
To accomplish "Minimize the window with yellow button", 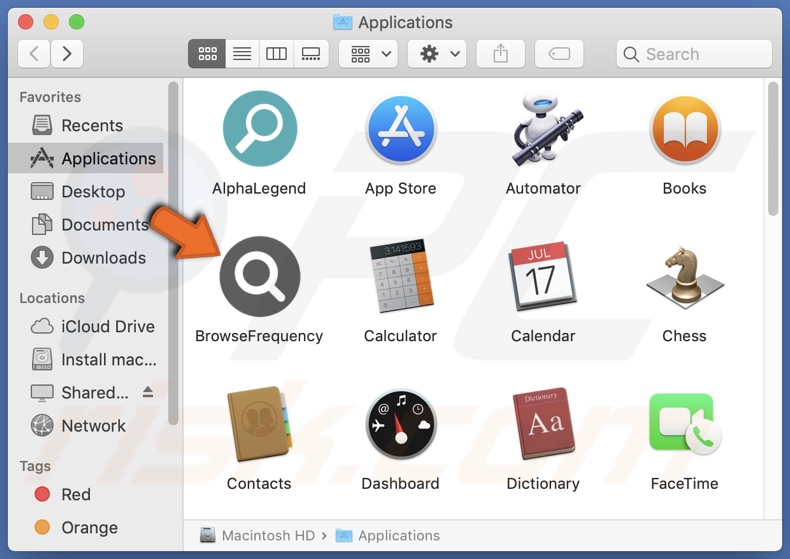I will coord(51,22).
